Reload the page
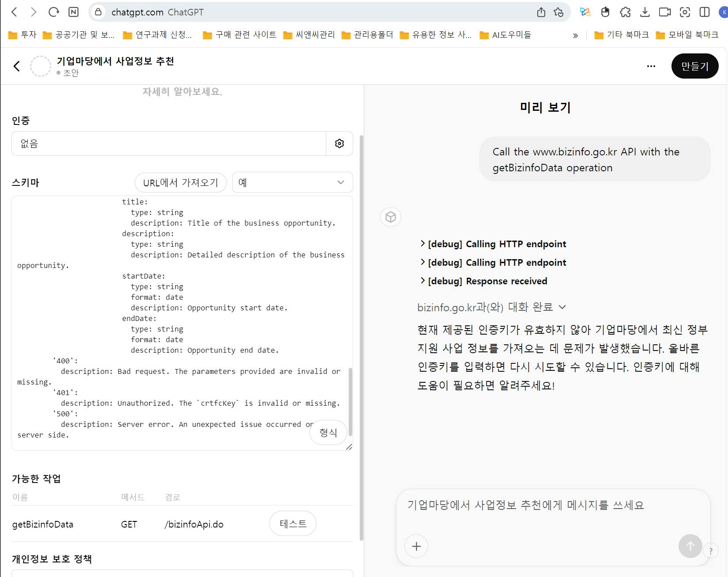Image resolution: width=728 pixels, height=577 pixels. [53, 12]
